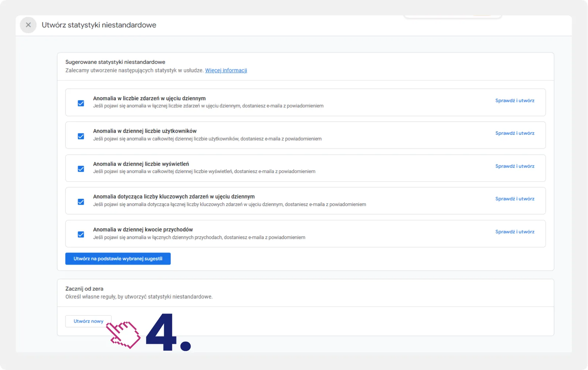Uncheck Anomalia w dziennej kwocie przychodów
588x370 pixels.
[81, 234]
